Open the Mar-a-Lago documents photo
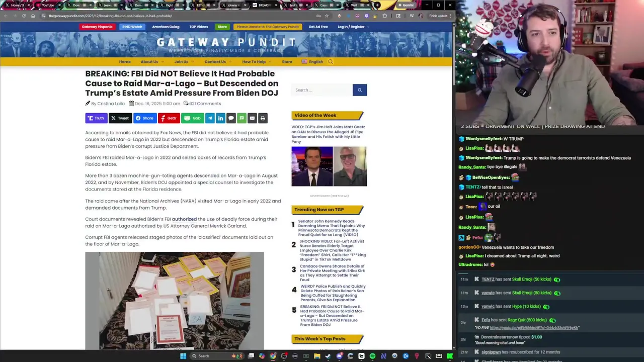Screen dimensions: 644x362 (x=175, y=301)
